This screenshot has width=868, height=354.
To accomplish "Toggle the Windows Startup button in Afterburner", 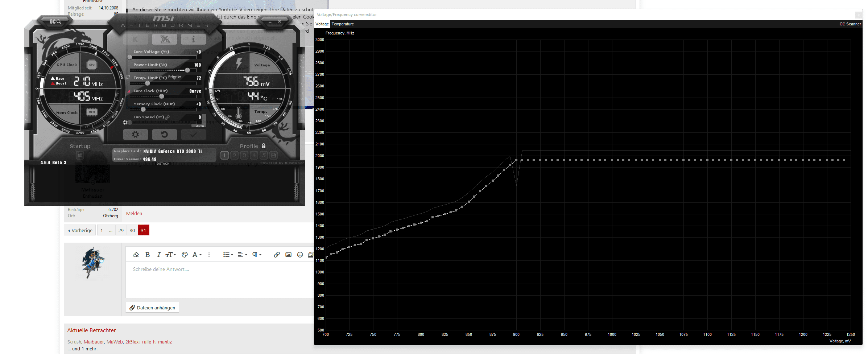I will point(80,156).
